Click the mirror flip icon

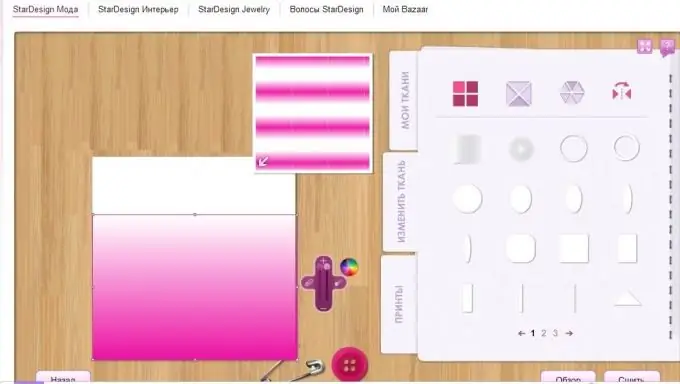pyautogui.click(x=621, y=91)
